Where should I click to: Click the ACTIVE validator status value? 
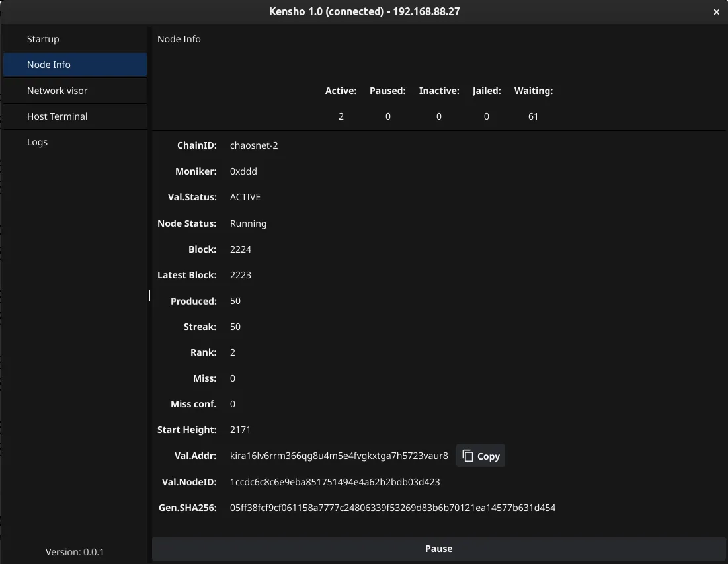pyautogui.click(x=245, y=197)
